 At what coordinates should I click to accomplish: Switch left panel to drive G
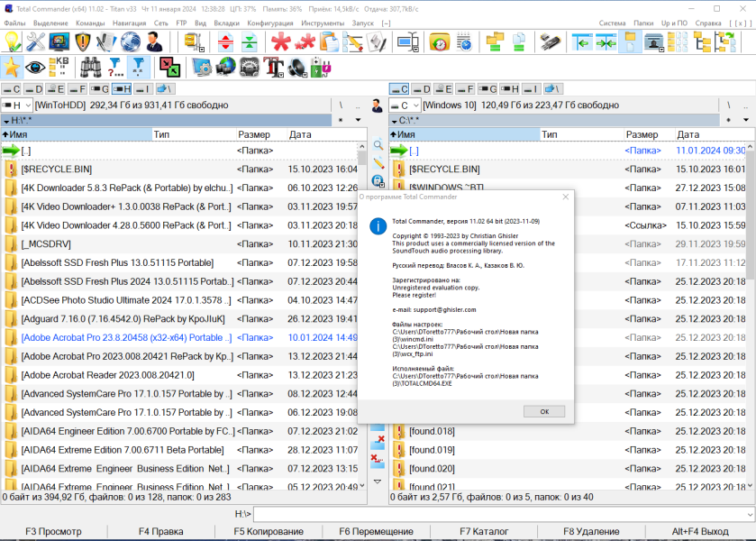(x=100, y=88)
